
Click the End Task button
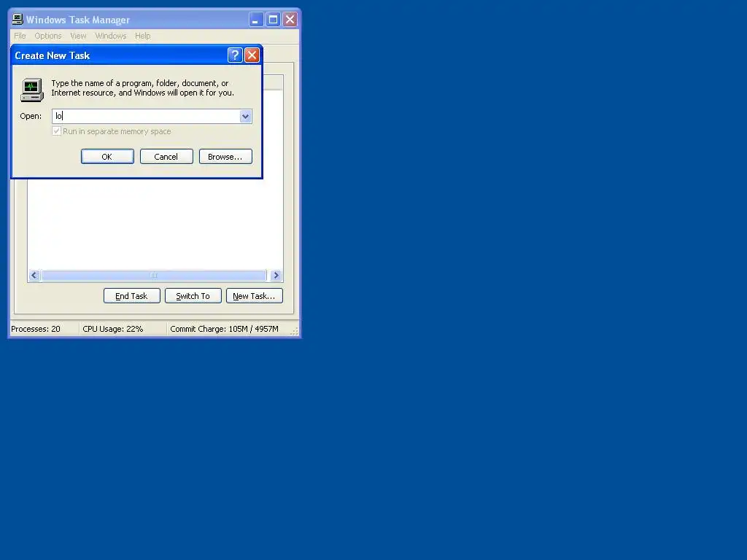(132, 296)
